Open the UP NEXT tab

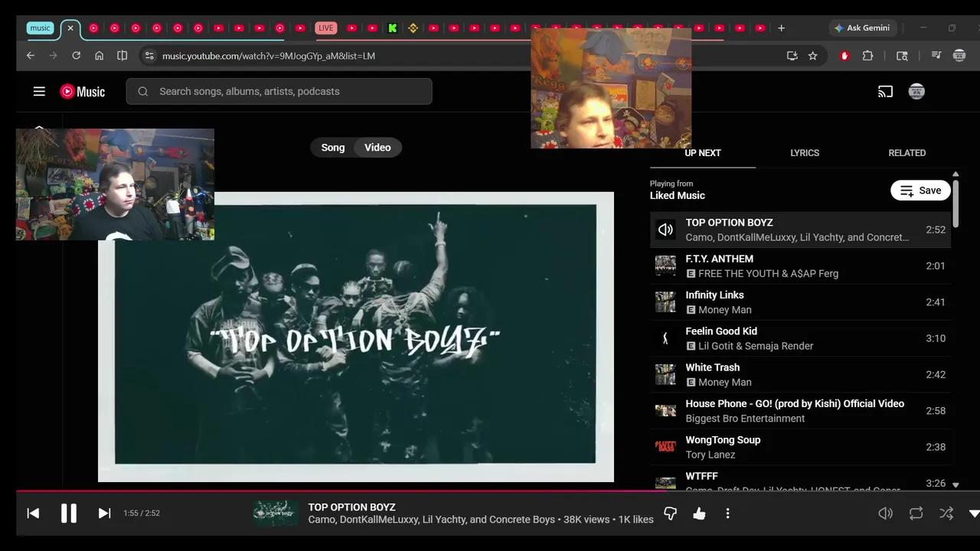click(x=703, y=153)
